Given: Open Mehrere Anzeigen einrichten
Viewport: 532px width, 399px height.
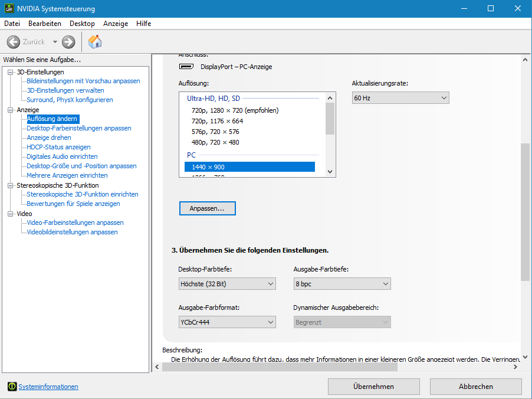Looking at the screenshot, I should [67, 175].
